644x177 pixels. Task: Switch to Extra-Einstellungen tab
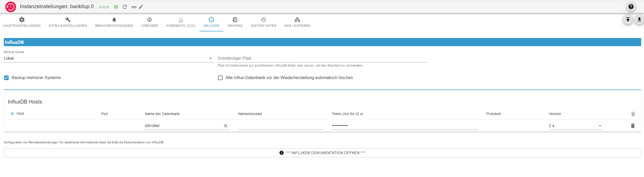click(68, 22)
